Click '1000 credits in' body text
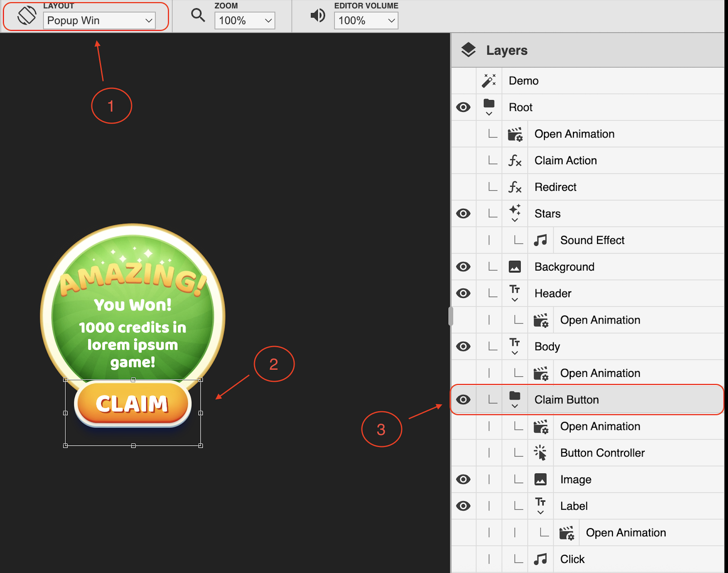 [133, 327]
